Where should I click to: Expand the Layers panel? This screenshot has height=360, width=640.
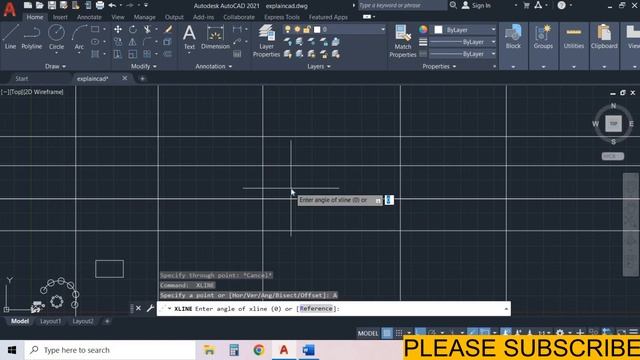click(319, 66)
